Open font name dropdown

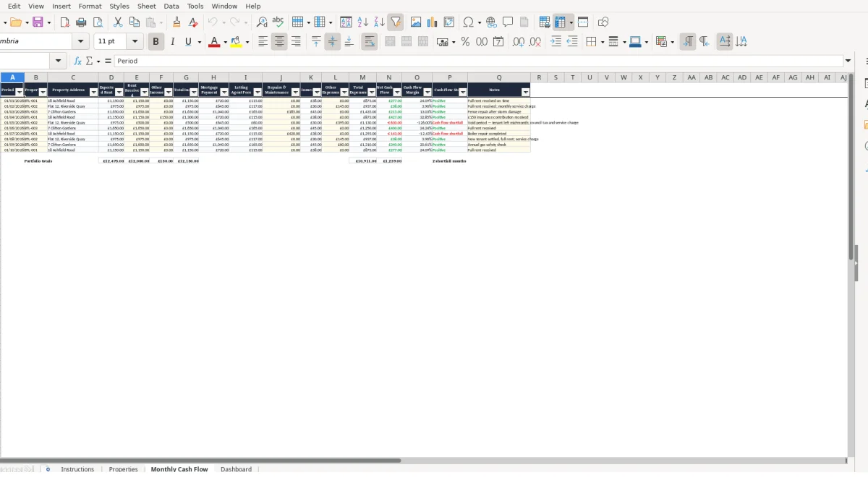click(x=81, y=42)
